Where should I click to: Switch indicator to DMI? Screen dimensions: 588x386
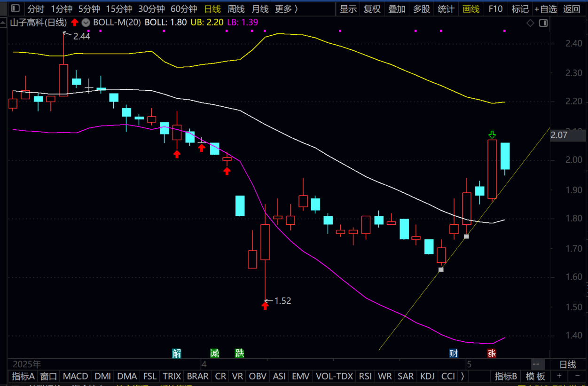103,376
